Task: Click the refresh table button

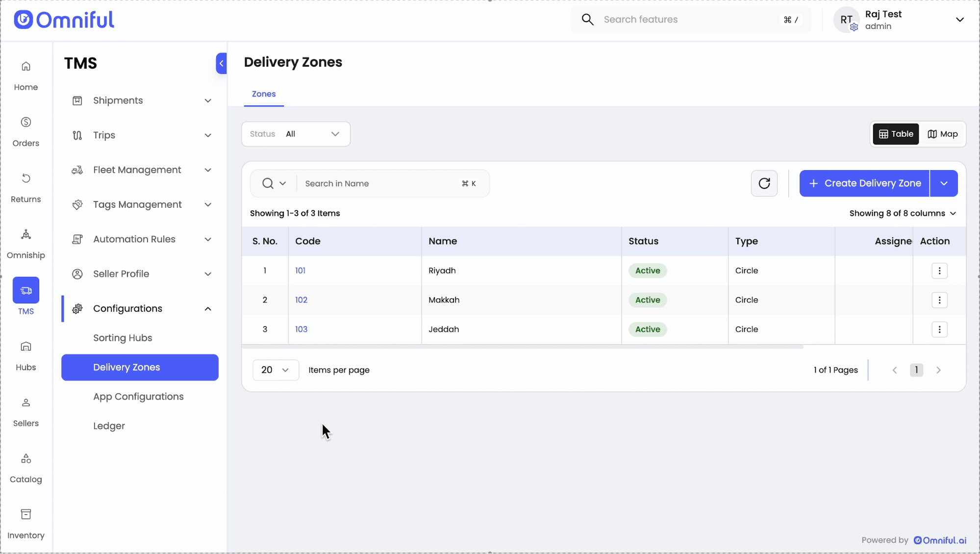Action: pos(764,183)
